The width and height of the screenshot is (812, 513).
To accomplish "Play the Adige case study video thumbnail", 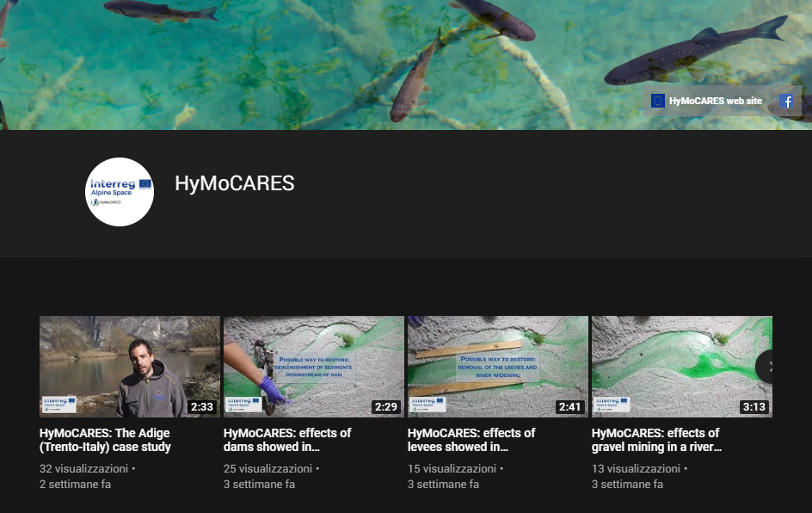I will click(x=130, y=367).
